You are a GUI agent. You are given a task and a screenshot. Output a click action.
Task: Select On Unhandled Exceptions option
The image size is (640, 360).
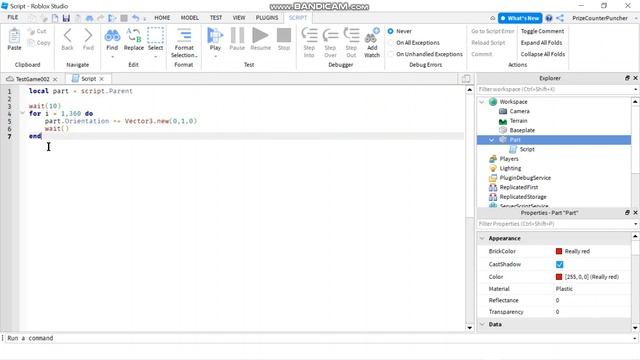coord(391,54)
